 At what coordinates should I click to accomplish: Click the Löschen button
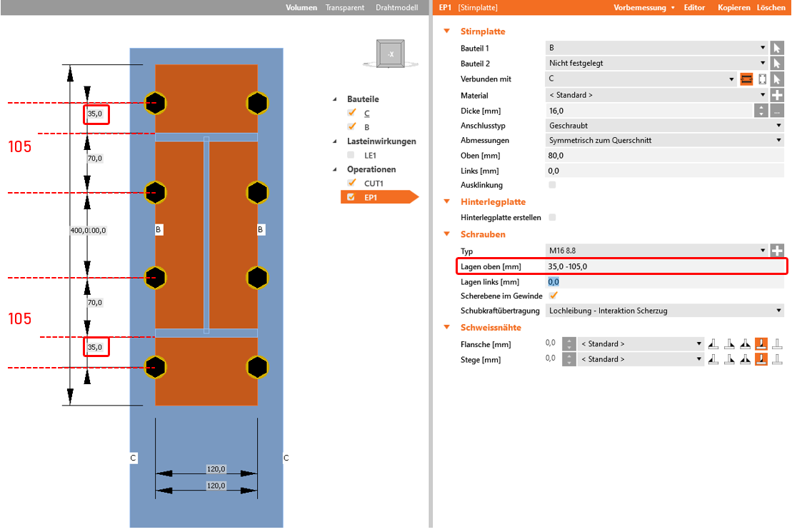click(x=771, y=8)
